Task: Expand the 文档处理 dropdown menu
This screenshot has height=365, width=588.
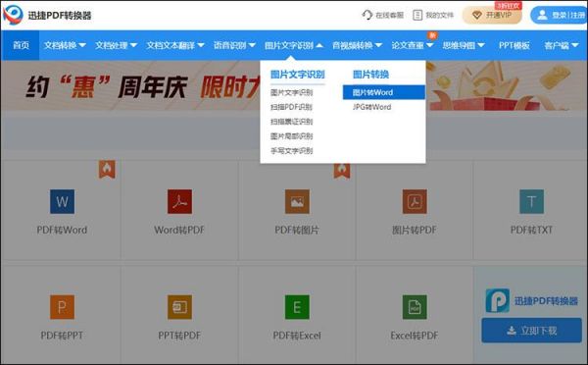Action: (116, 45)
